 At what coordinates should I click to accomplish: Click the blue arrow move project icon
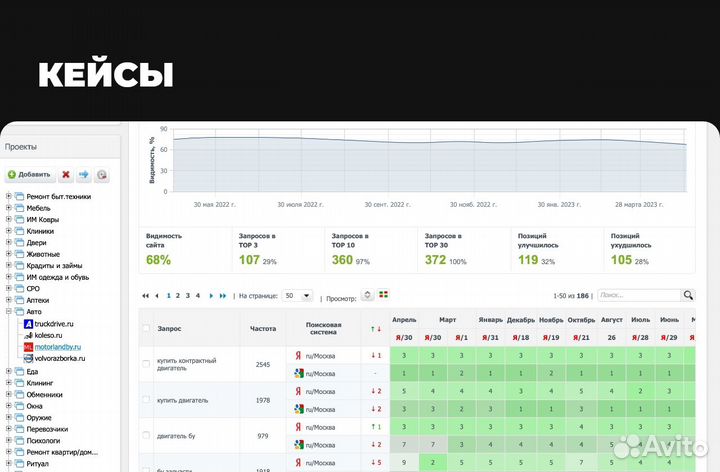click(x=84, y=174)
